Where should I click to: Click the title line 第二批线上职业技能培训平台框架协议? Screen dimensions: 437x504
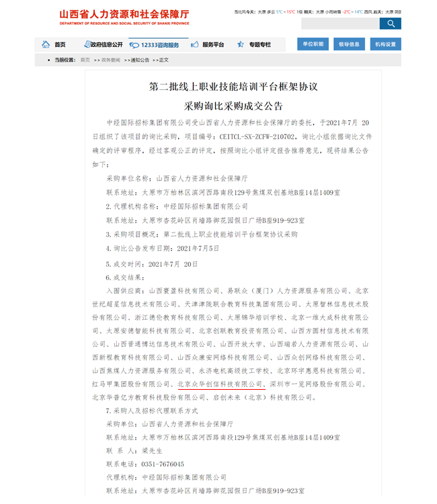[233, 87]
